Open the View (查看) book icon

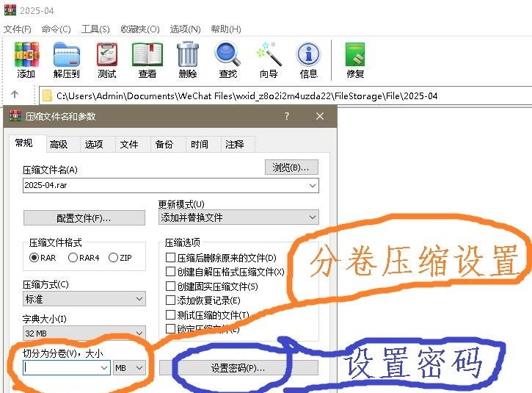click(x=147, y=60)
